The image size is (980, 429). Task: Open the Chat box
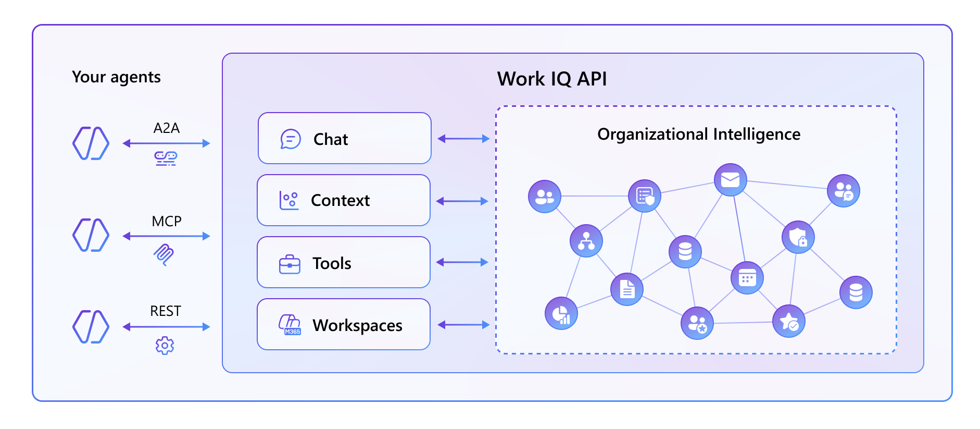coord(345,138)
